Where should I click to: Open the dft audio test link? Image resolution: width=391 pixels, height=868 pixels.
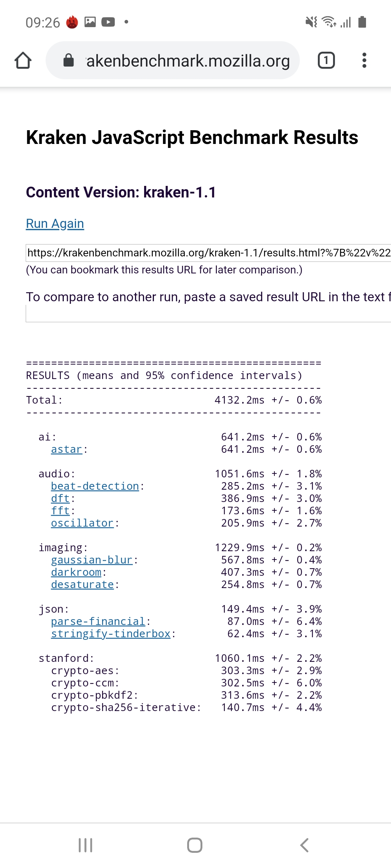pyautogui.click(x=60, y=498)
